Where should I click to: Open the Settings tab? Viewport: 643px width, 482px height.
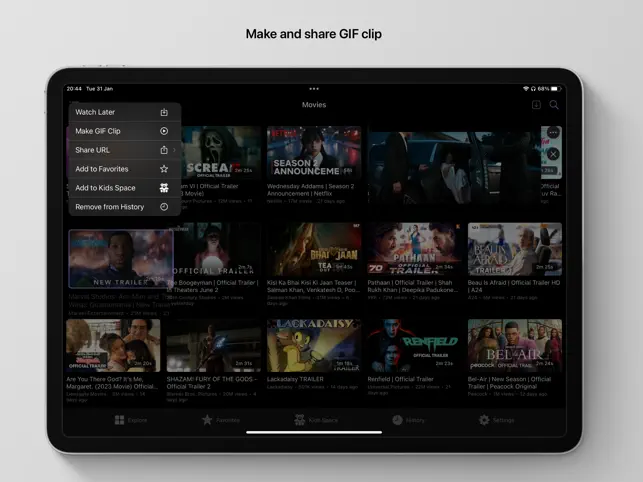(497, 420)
